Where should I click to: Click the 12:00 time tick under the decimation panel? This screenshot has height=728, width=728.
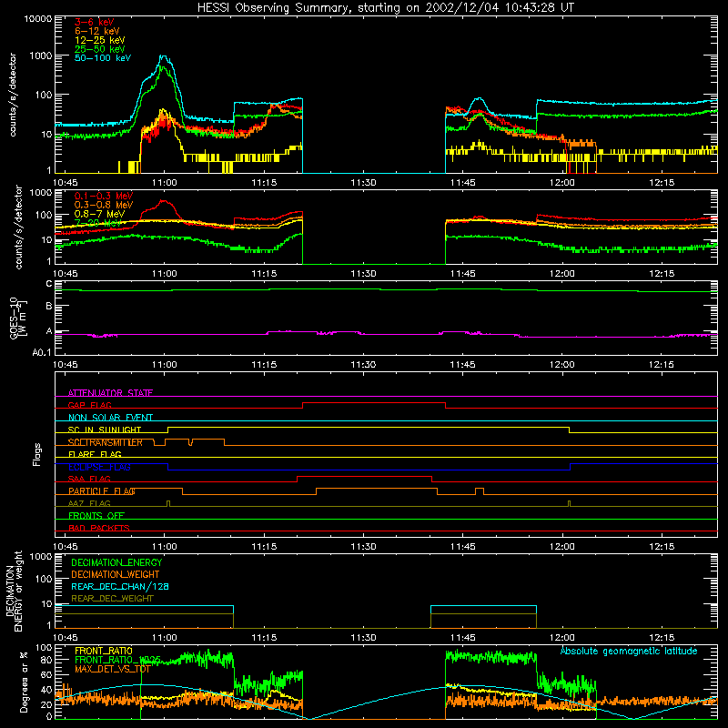tap(561, 638)
